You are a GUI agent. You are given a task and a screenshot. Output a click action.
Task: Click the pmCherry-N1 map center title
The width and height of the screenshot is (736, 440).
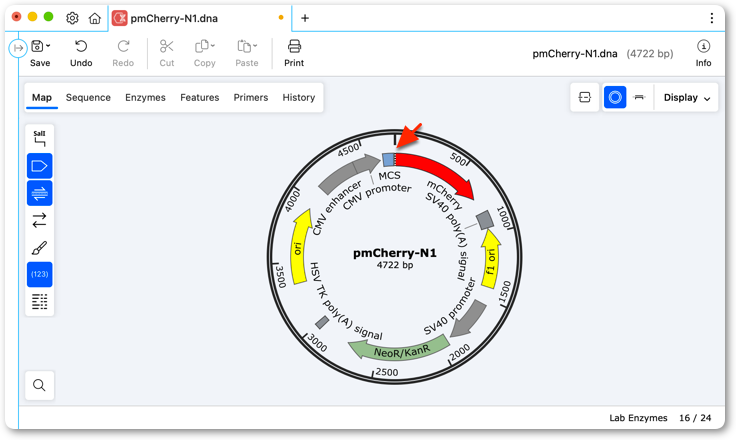[x=395, y=253]
